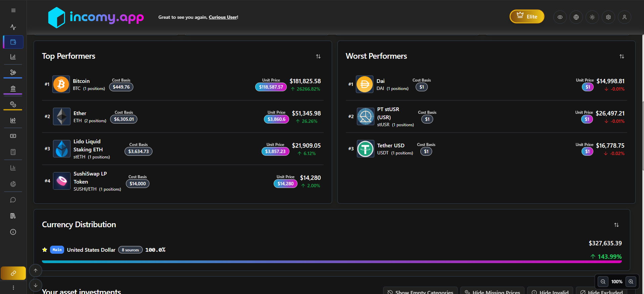This screenshot has height=294, width=644.
Task: Click the Main currency tag
Action: tap(57, 250)
